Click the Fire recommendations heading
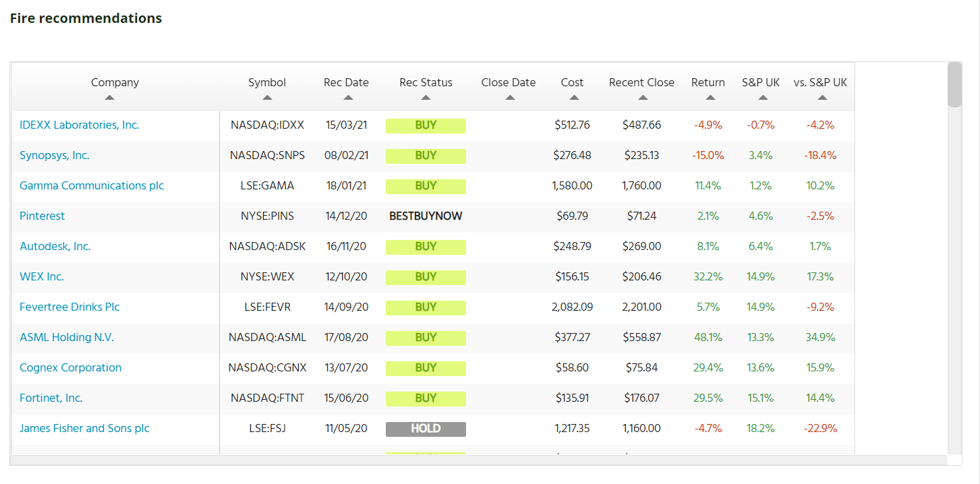The height and width of the screenshot is (484, 980). click(x=86, y=18)
